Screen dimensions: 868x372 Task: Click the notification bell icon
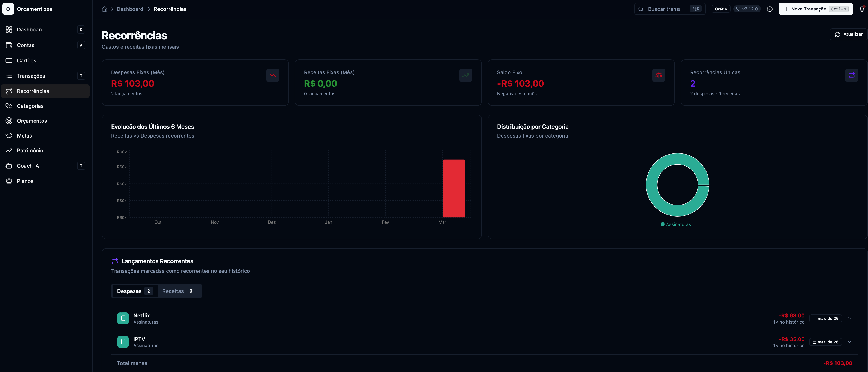coord(862,9)
